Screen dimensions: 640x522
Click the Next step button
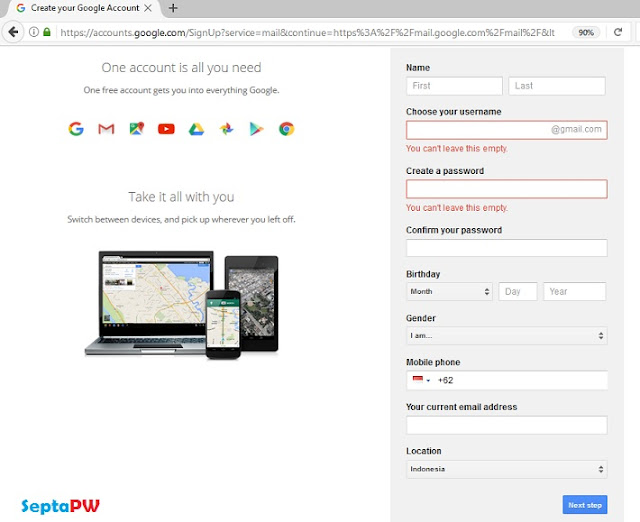point(585,505)
